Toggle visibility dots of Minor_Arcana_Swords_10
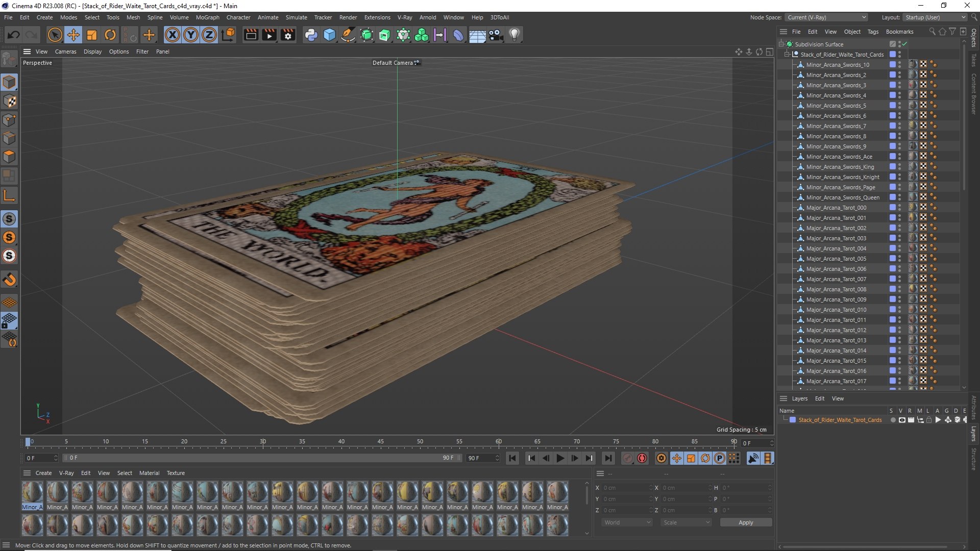Screen dimensions: 980x551 [899, 65]
